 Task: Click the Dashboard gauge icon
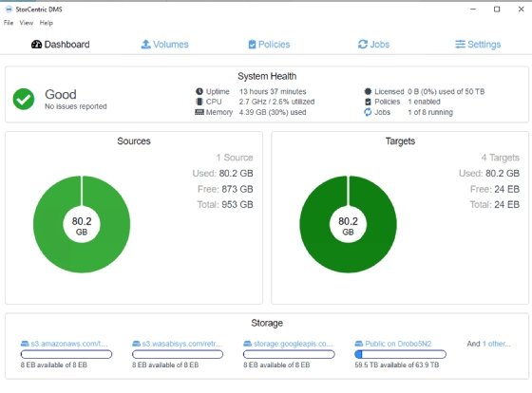click(36, 45)
